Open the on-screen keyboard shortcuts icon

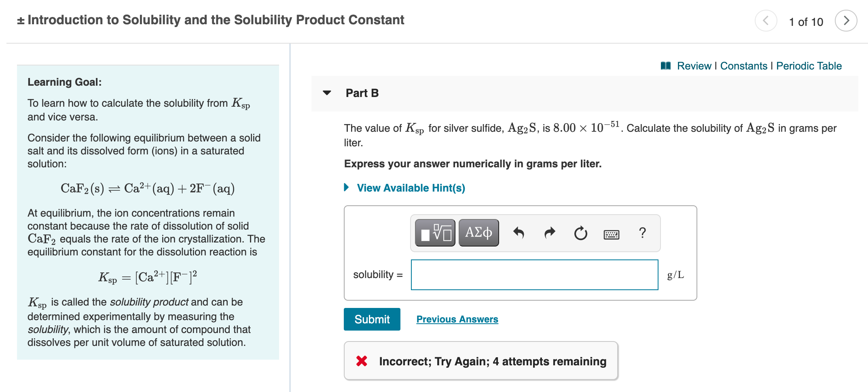(611, 234)
